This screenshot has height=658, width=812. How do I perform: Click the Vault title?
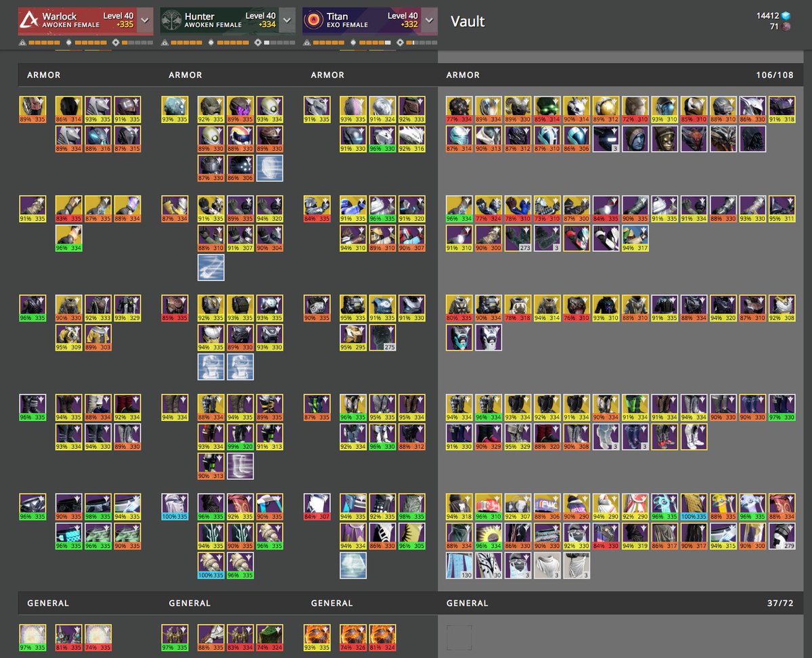[x=468, y=21]
